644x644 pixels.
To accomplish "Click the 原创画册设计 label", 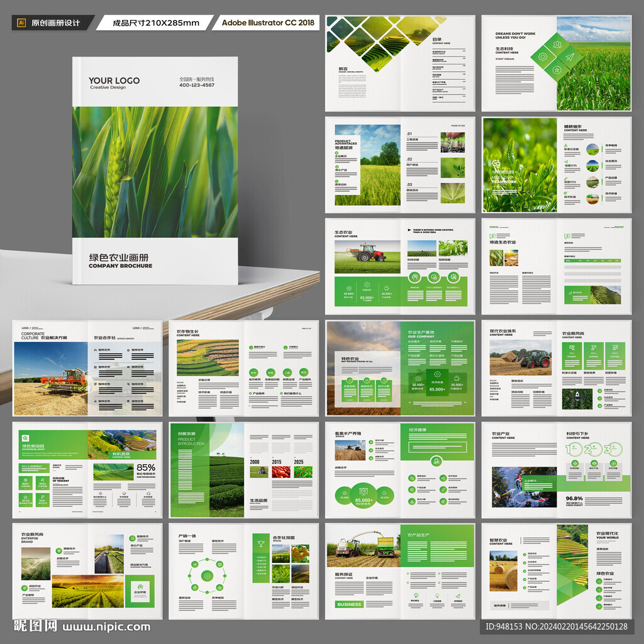I will tap(56, 23).
